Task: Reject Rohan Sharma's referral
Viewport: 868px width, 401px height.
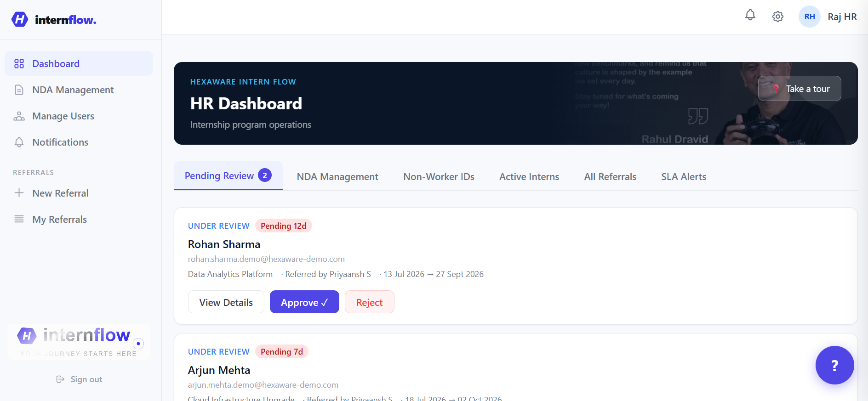Action: pyautogui.click(x=369, y=302)
